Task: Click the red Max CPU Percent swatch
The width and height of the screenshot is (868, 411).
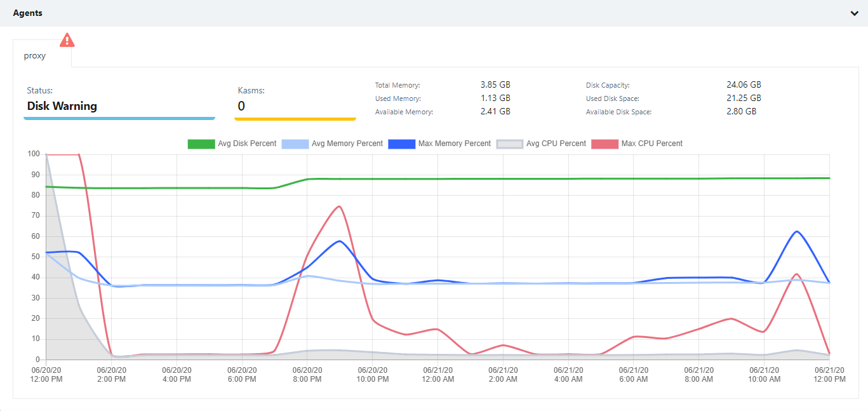Action: pyautogui.click(x=604, y=144)
